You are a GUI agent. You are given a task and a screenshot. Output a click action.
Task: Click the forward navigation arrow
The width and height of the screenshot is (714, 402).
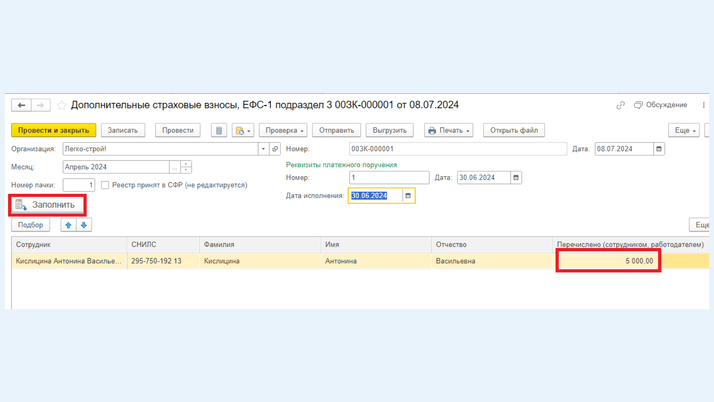40,105
